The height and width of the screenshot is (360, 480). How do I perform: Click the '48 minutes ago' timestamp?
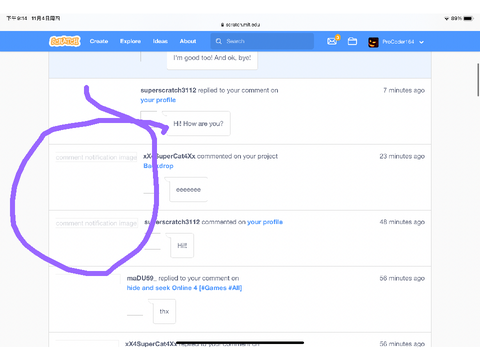click(x=402, y=222)
